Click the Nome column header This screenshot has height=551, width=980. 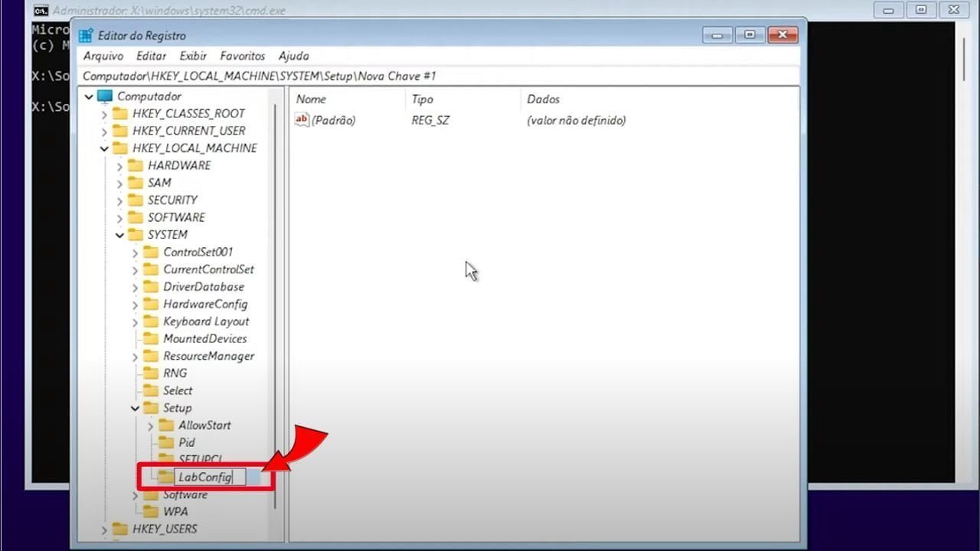click(x=311, y=99)
